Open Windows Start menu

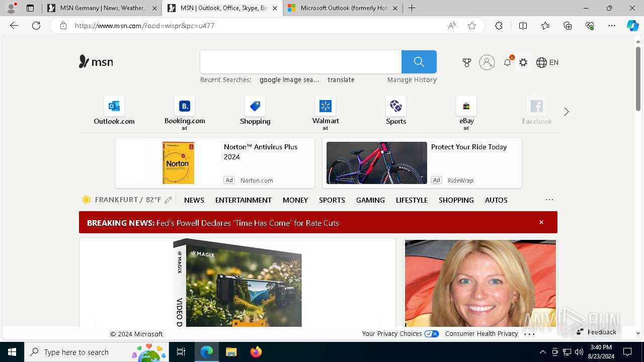[12, 352]
